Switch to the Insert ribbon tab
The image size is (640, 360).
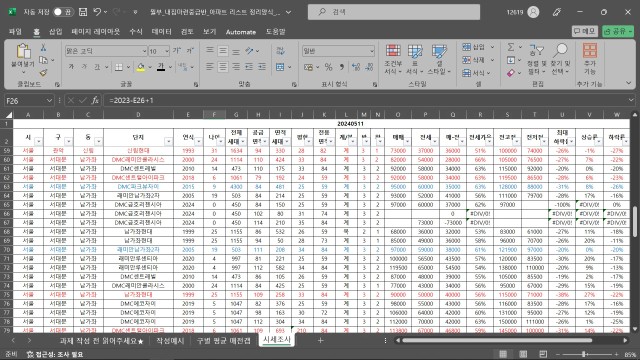coord(55,31)
